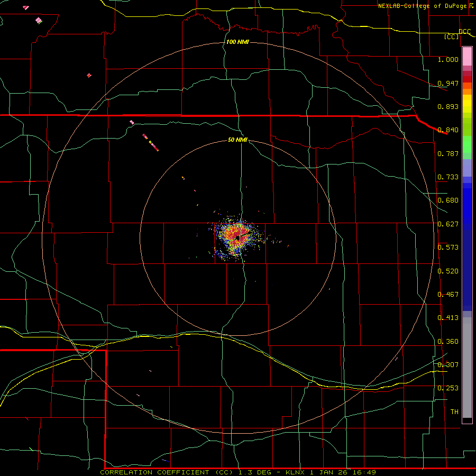Click the 0.520 scale value
The width and height of the screenshot is (476, 476).
click(x=448, y=271)
